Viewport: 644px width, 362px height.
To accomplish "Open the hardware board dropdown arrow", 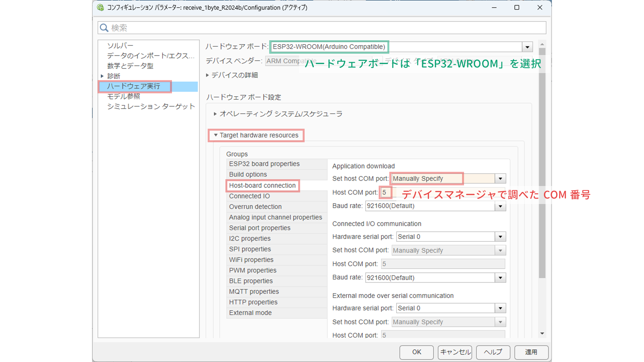I will click(527, 47).
